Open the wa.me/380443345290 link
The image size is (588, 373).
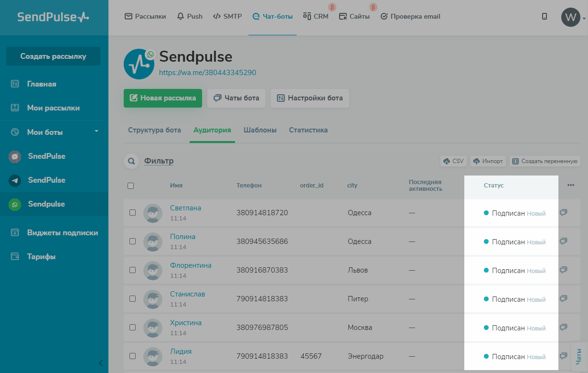coord(208,73)
